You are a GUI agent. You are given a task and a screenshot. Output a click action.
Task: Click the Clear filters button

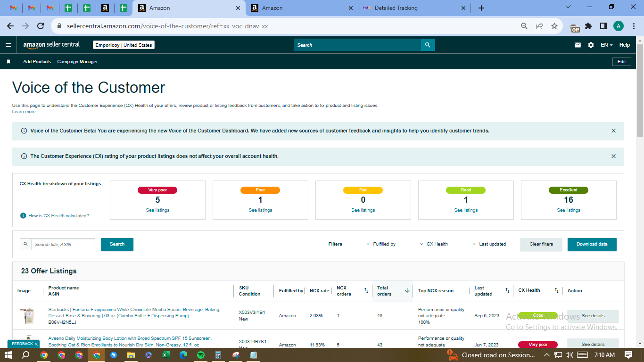(x=541, y=244)
